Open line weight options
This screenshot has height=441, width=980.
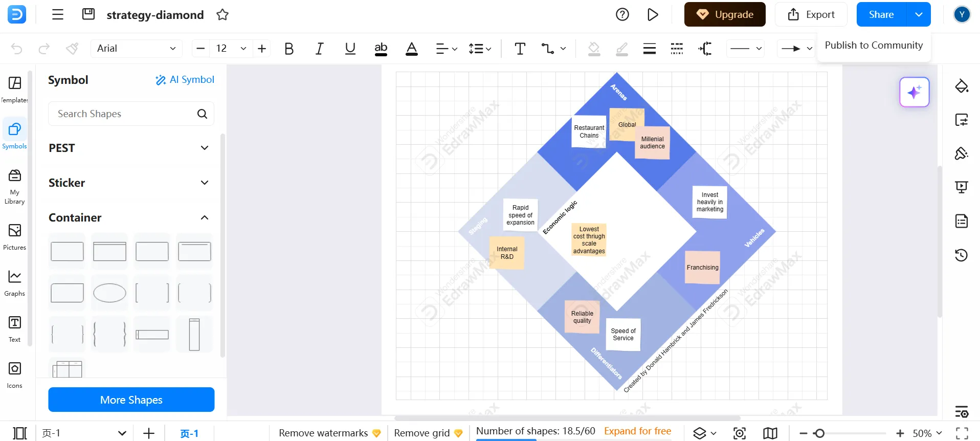click(650, 49)
